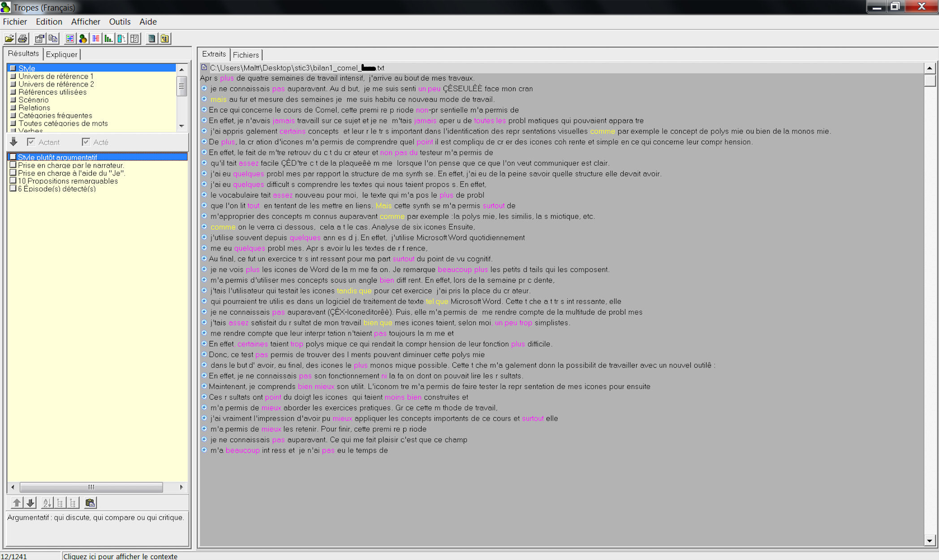Image resolution: width=939 pixels, height=560 pixels.
Task: Click the clipboard paste icon below list
Action: 90,503
